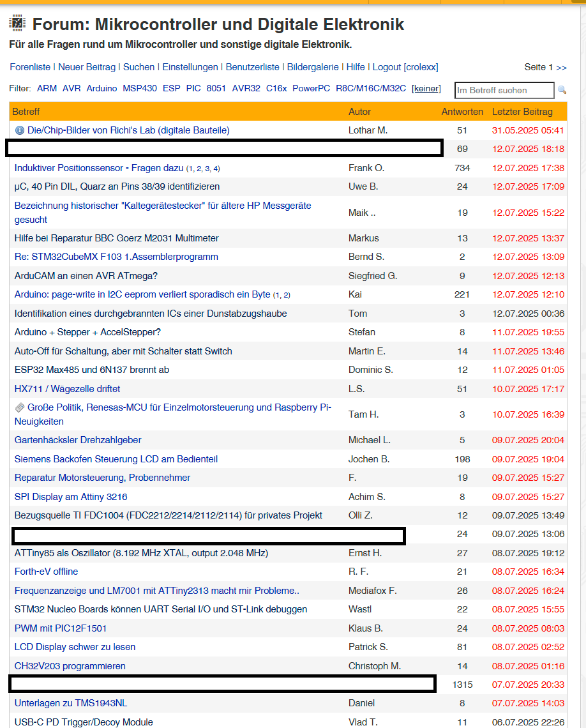This screenshot has width=586, height=728.
Task: Open thread CH32V203 programmieren
Action: click(70, 666)
